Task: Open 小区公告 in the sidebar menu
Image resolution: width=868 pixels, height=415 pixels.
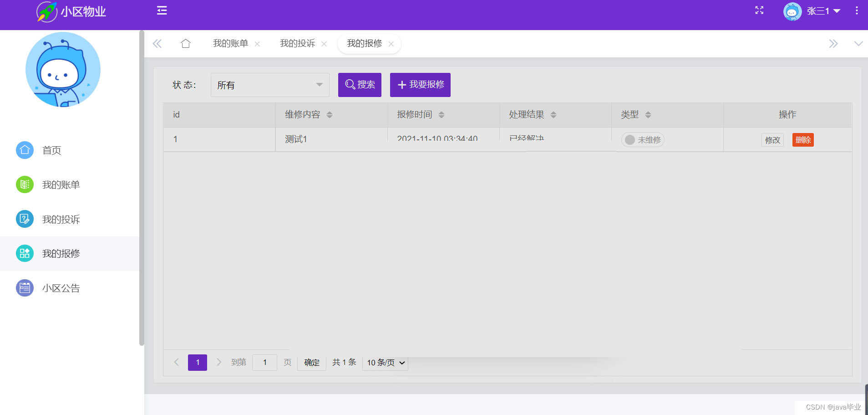Action: click(x=69, y=288)
